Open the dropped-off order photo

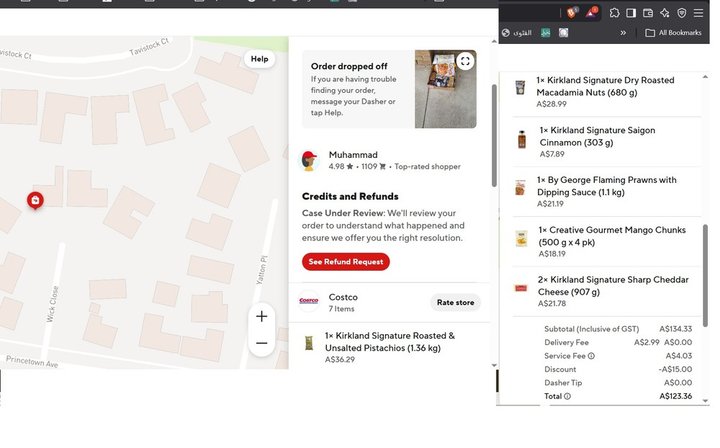click(445, 89)
